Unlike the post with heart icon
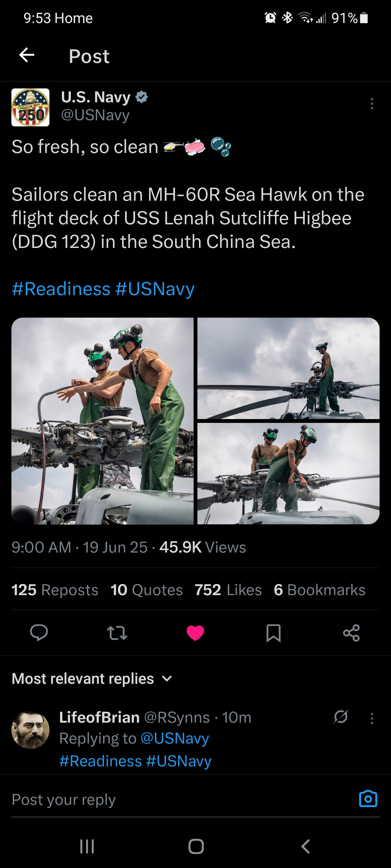Image resolution: width=391 pixels, height=868 pixels. point(195,633)
